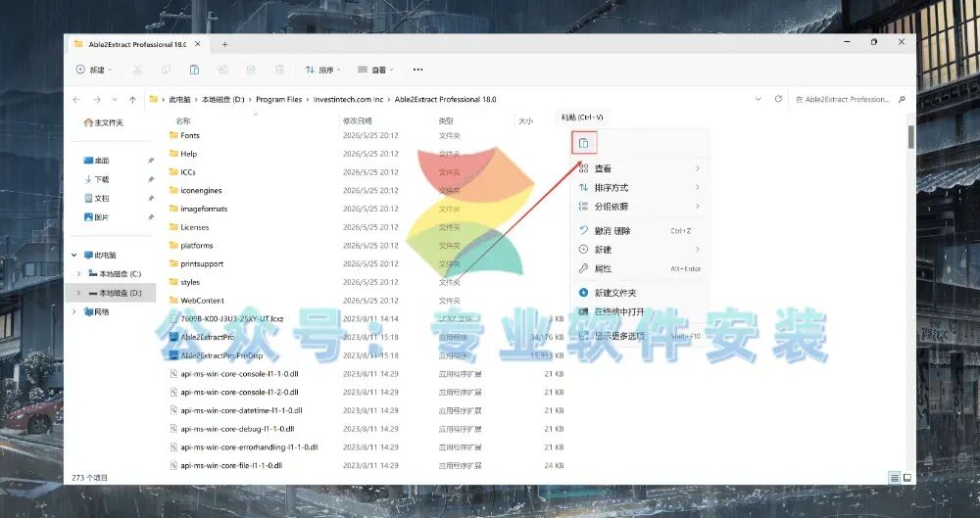980x518 pixels.
Task: Click the Delete trash icon in toolbar
Action: coord(279,70)
